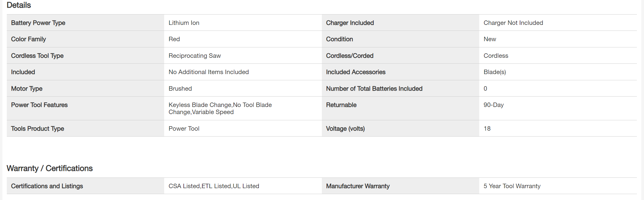
Task: Select the Reciprocating Saw value
Action: [x=195, y=56]
